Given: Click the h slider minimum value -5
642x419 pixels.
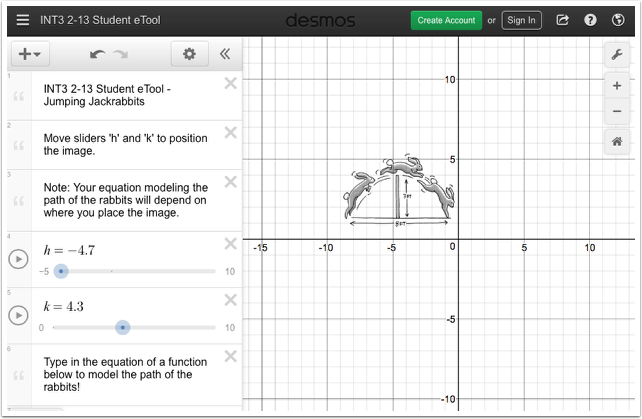Looking at the screenshot, I should (x=44, y=271).
